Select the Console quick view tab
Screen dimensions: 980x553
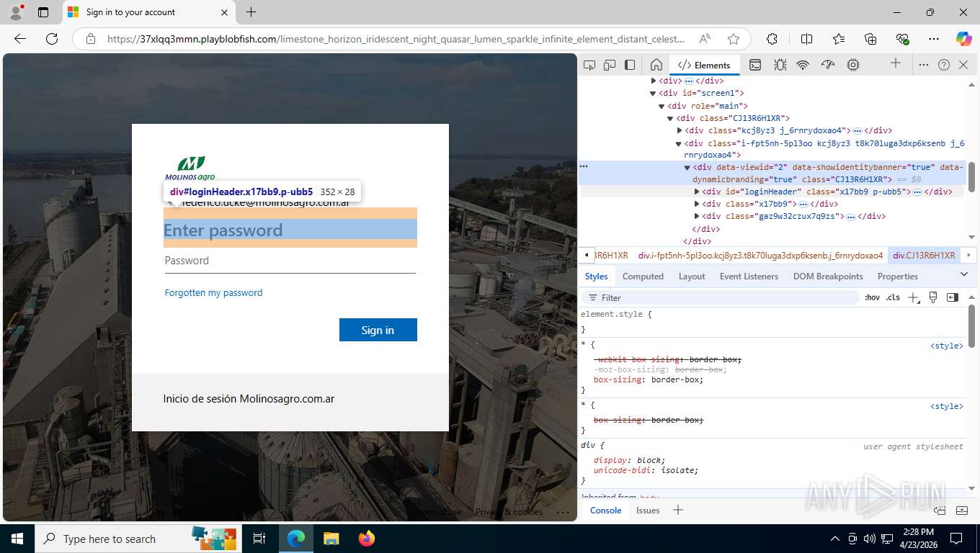[x=605, y=510]
